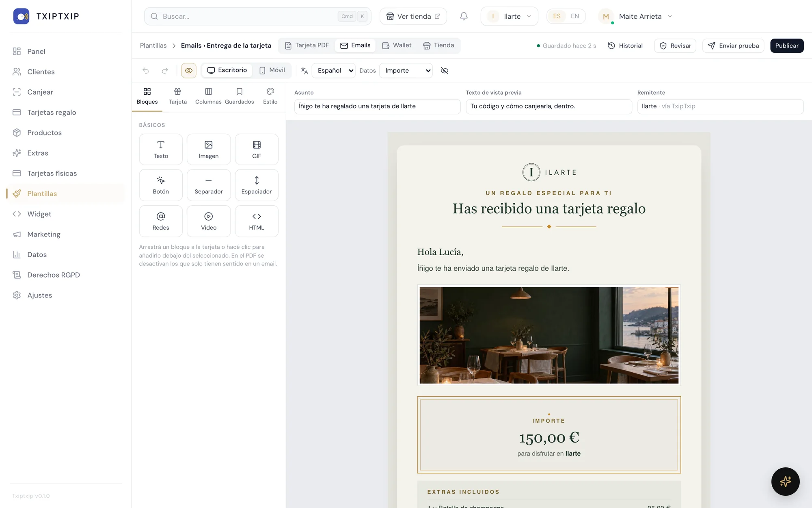Image resolution: width=812 pixels, height=508 pixels.
Task: Click the undo arrow
Action: click(x=146, y=71)
